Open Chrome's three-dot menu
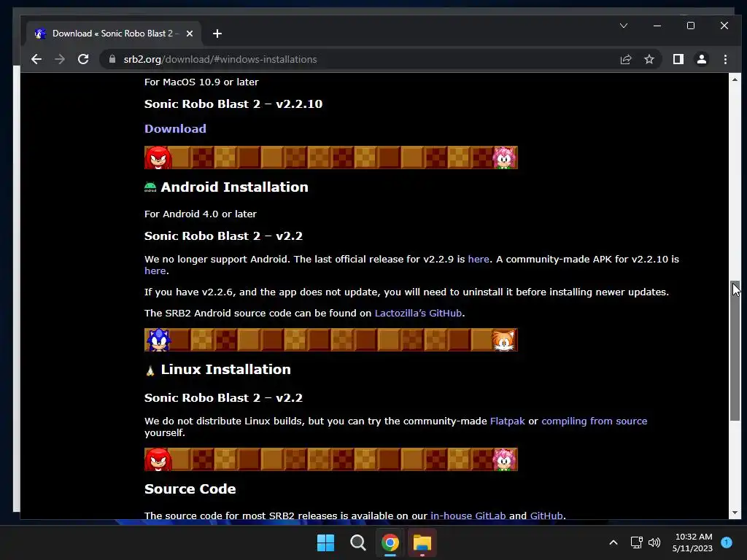 coord(725,59)
